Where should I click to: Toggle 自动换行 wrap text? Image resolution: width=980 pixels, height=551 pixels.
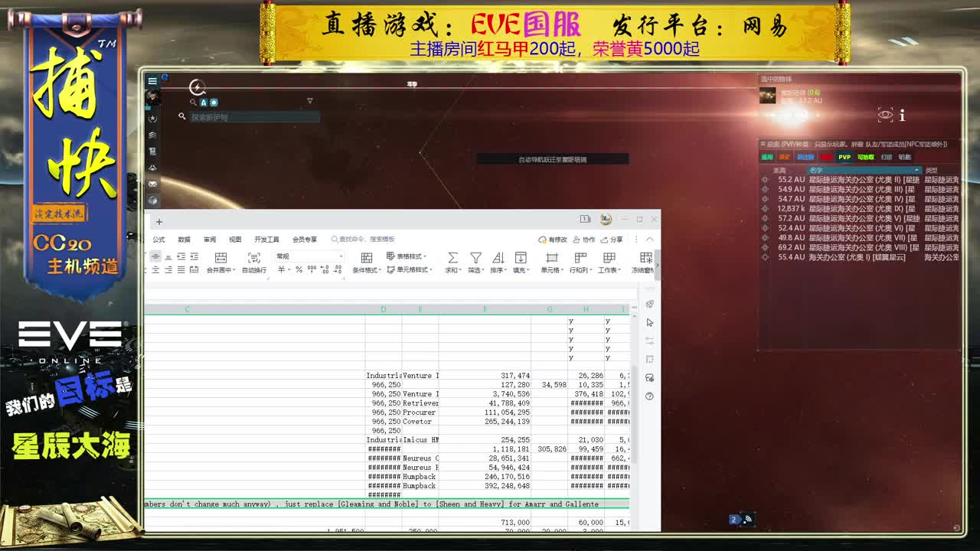254,262
